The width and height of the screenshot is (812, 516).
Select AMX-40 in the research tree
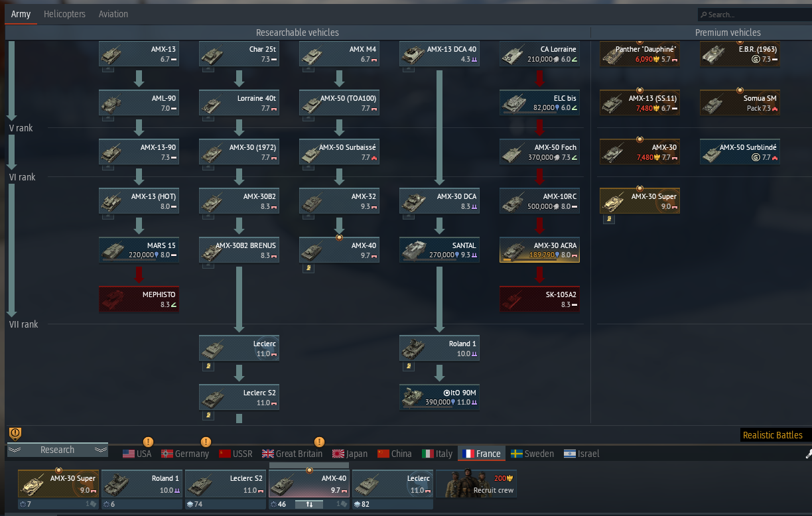coord(339,250)
